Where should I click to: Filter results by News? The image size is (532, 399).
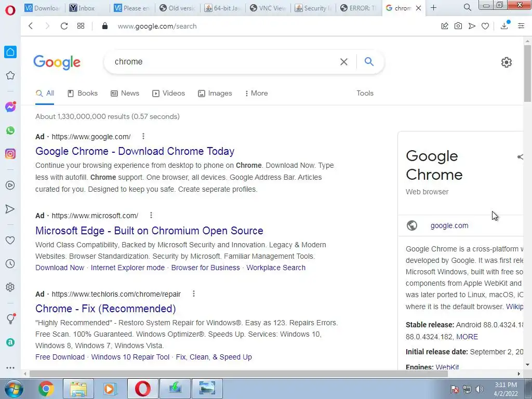pyautogui.click(x=125, y=94)
